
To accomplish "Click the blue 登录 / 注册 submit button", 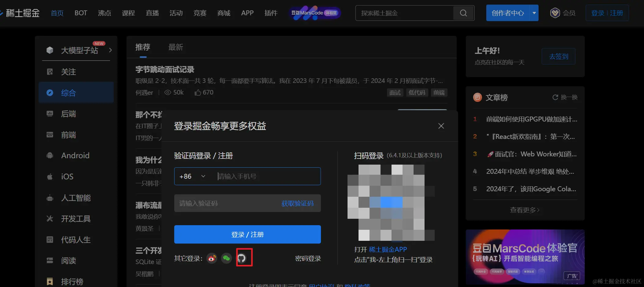I will [248, 234].
